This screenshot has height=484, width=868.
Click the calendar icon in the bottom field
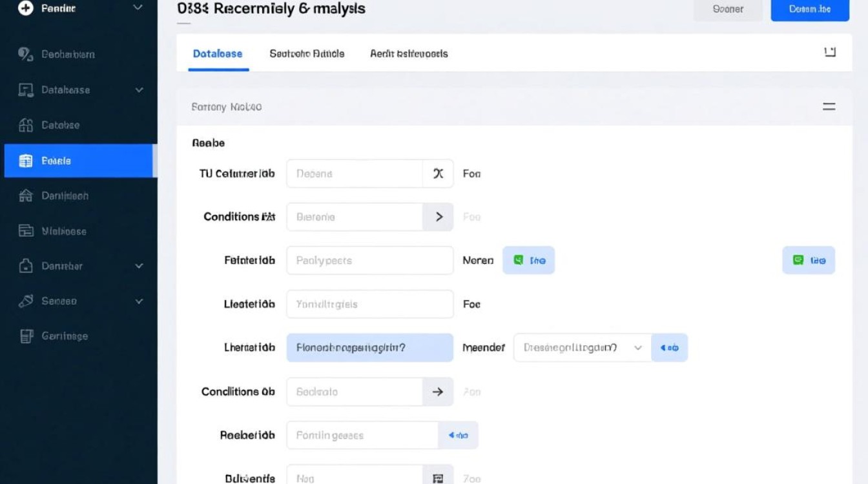pos(438,478)
